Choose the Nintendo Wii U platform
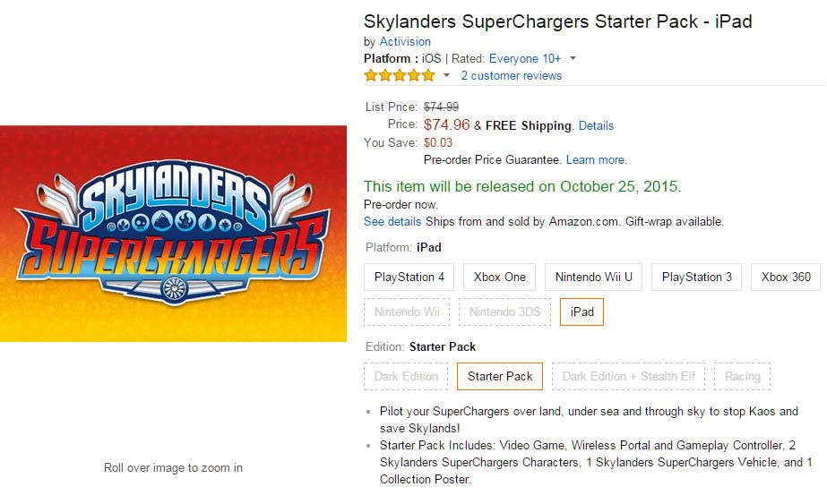827x504 pixels. [x=593, y=277]
